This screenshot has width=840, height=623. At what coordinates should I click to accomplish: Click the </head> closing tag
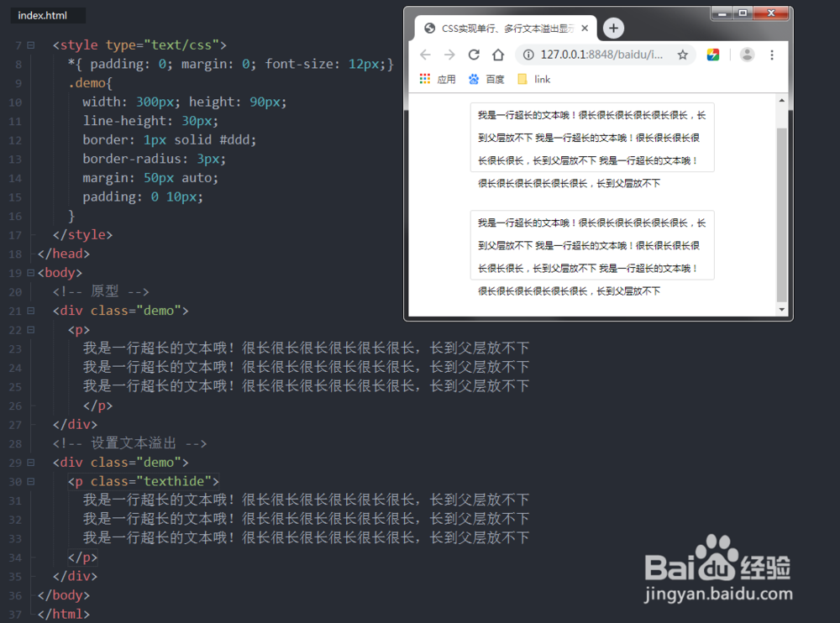pyautogui.click(x=64, y=254)
